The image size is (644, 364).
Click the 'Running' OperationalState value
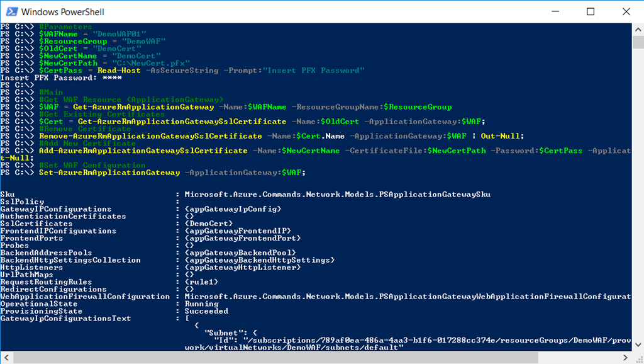[201, 304]
